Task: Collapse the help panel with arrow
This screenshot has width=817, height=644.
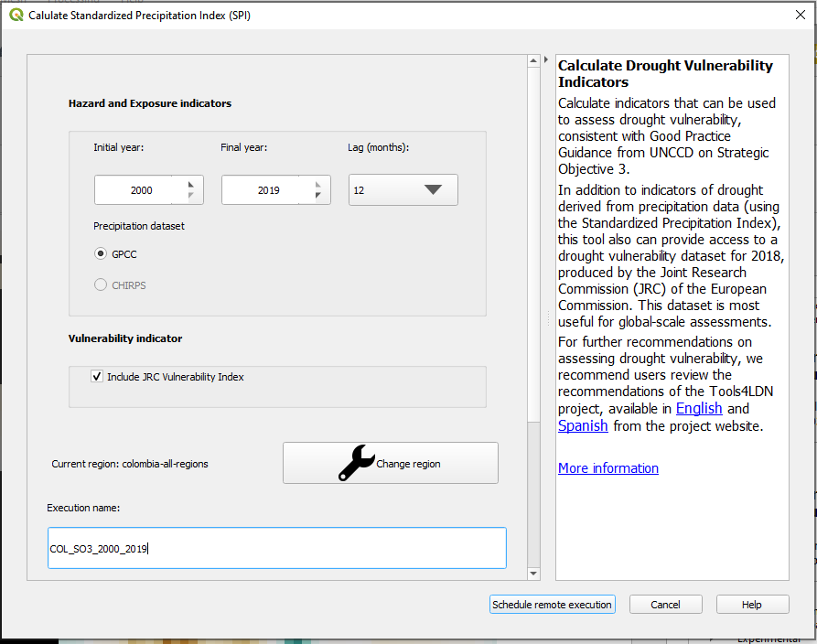Action: [546, 59]
